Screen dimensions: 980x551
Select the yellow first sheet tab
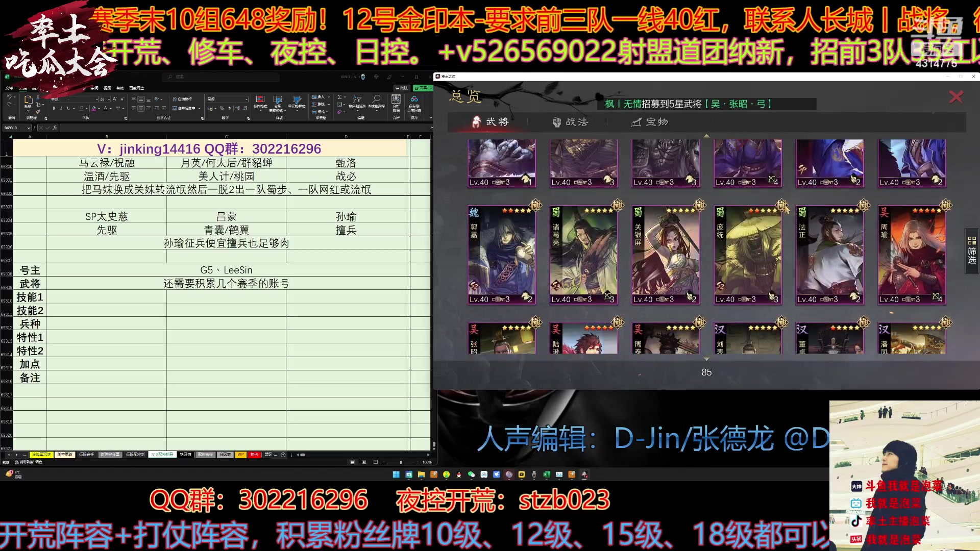click(41, 455)
